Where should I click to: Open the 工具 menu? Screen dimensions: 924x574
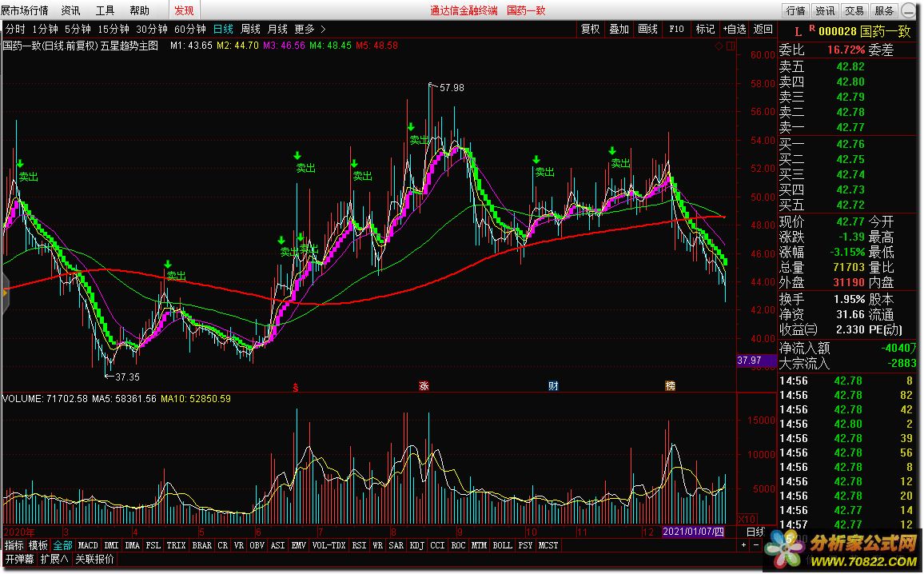(x=105, y=10)
